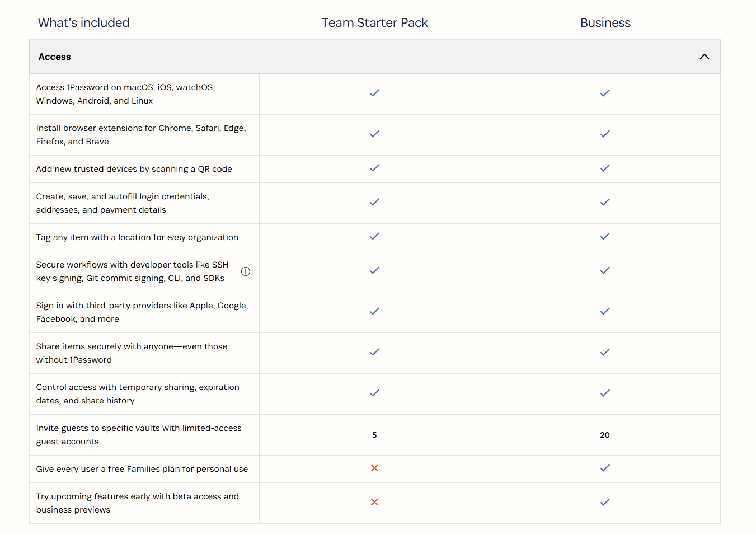The image size is (756, 535).
Task: Click Business checkmark for autofill login credentials
Action: (x=605, y=202)
